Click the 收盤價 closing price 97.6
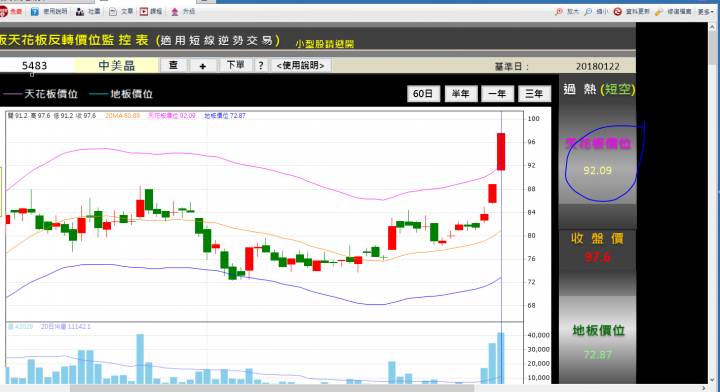The image size is (720, 392). click(597, 257)
